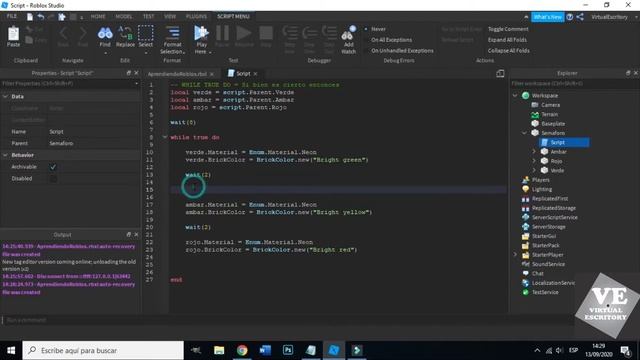The image size is (640, 360).
Task: Open Word from the taskbar
Action: (265, 350)
